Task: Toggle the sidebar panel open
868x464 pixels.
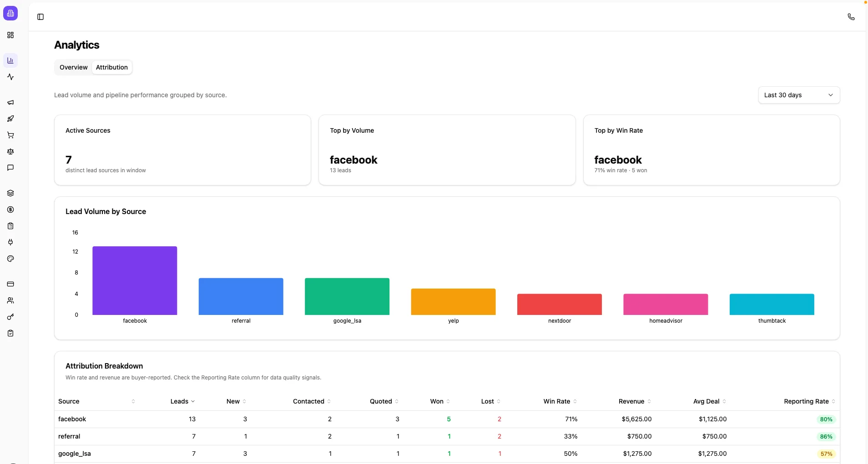Action: (40, 17)
